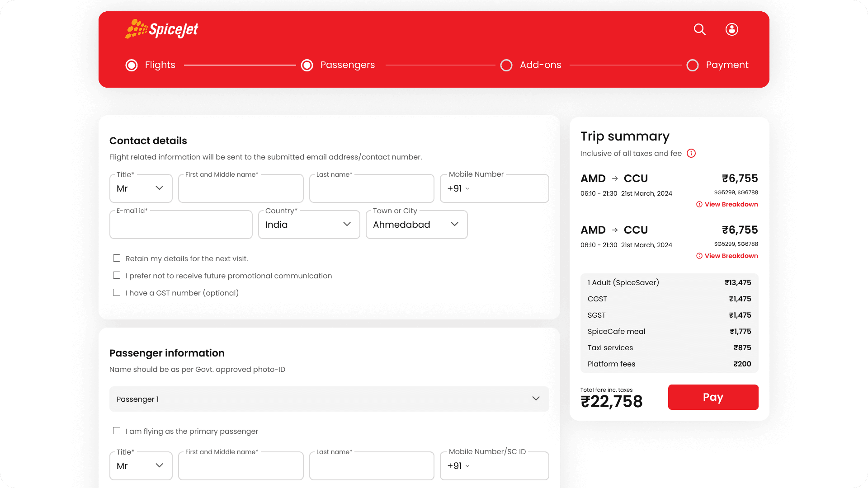Tick the I have a GST number checkbox
The width and height of the screenshot is (868, 488).
(117, 292)
